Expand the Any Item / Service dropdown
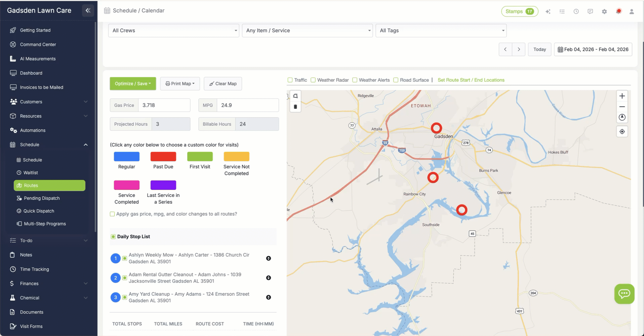Screen dimensions: 644x336 coord(307,30)
